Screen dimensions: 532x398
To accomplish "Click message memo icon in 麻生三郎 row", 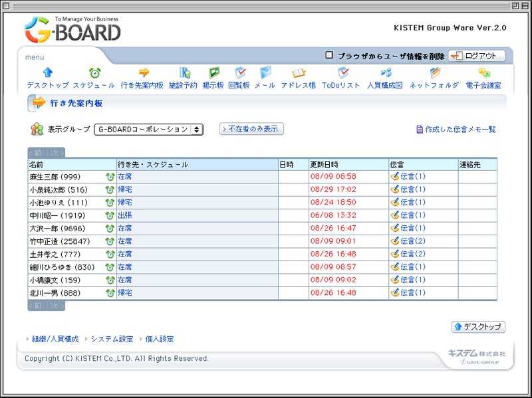I will 394,176.
